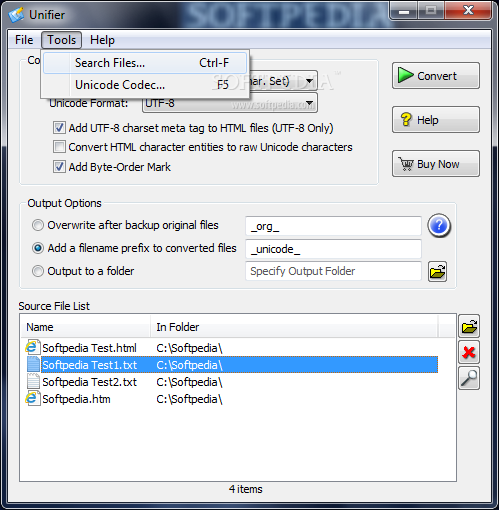Select Output to a folder radio button

point(38,271)
